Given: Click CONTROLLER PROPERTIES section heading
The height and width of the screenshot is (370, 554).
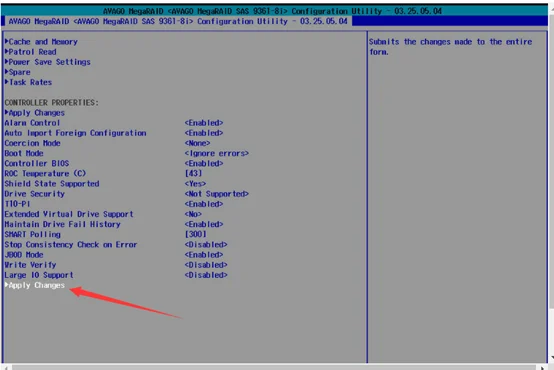Looking at the screenshot, I should click(52, 103).
